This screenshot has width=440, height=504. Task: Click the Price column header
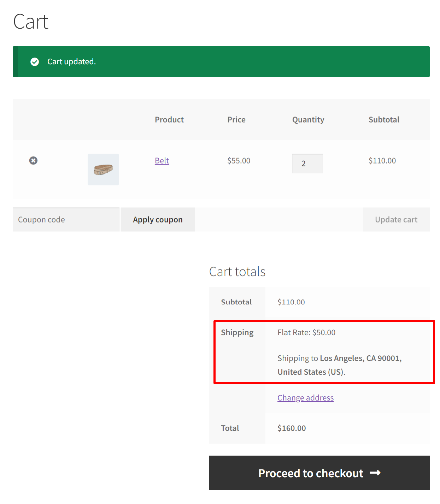236,119
